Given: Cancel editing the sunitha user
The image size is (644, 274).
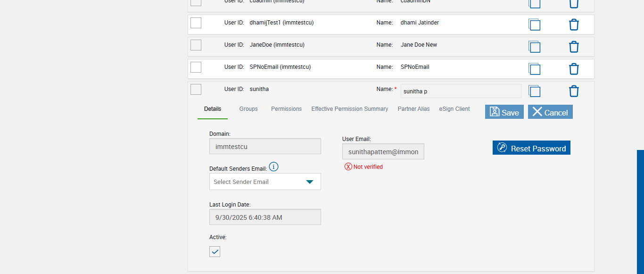Looking at the screenshot, I should [550, 112].
